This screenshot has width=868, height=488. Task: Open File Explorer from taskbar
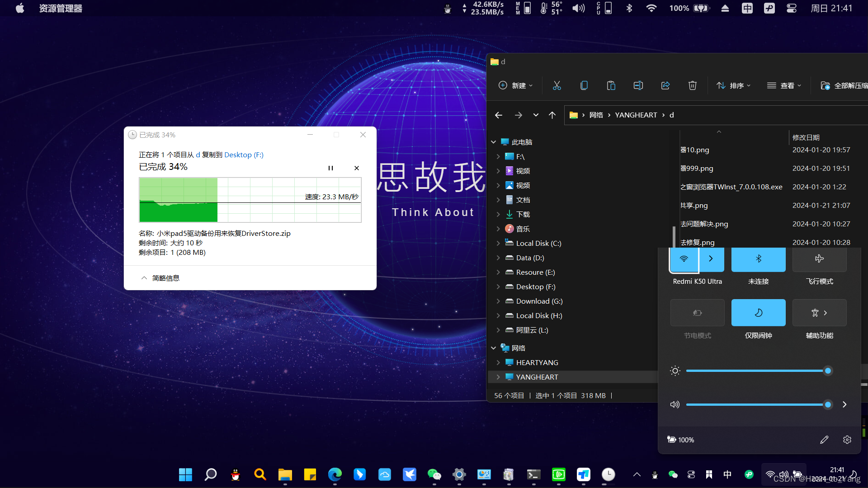click(285, 474)
